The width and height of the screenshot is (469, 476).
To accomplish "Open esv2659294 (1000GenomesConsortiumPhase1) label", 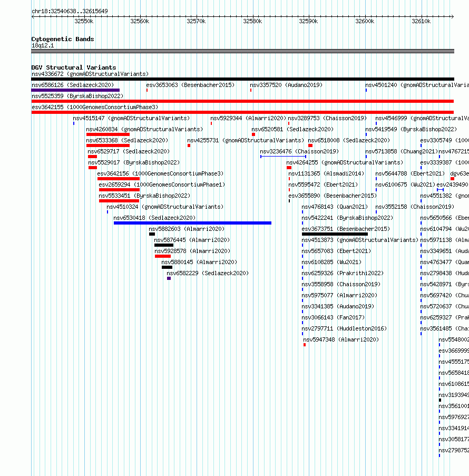I will click(x=162, y=185).
